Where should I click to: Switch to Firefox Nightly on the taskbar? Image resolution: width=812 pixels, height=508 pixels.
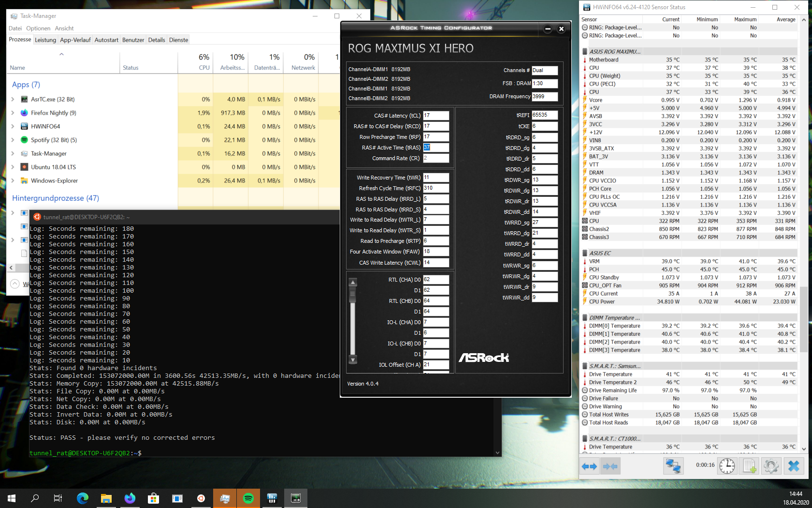coord(130,498)
